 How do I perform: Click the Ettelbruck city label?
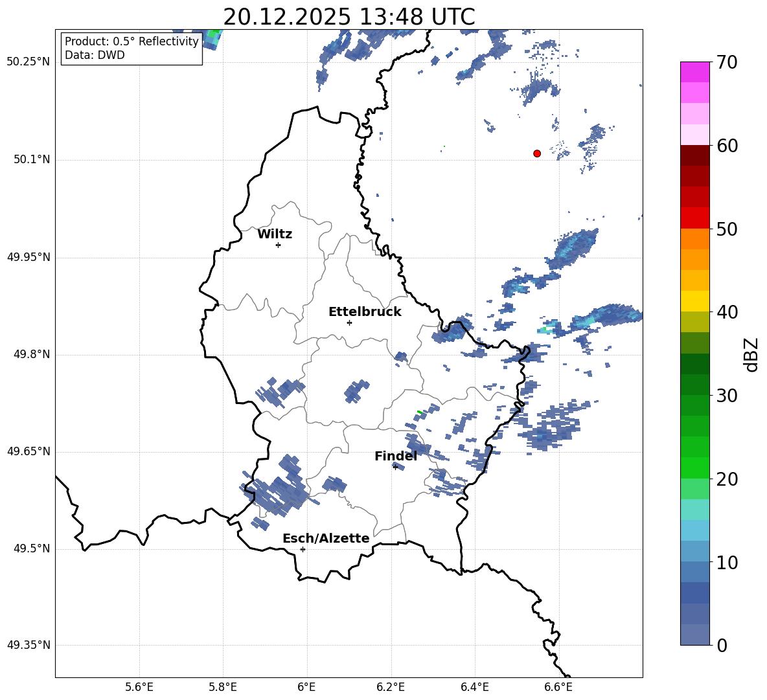point(365,312)
